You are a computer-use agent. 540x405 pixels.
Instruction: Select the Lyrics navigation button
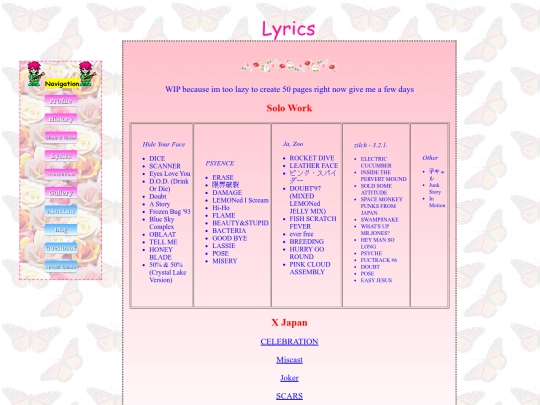coord(61,156)
